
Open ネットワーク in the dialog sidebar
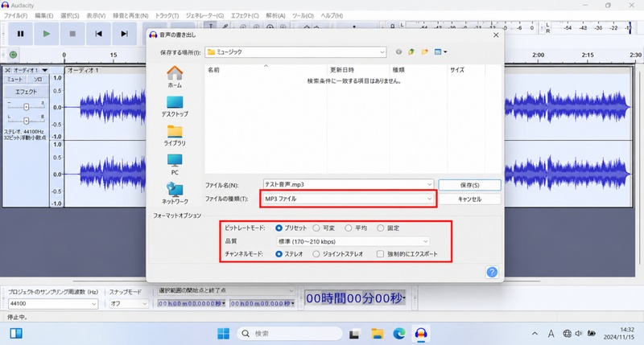click(x=175, y=194)
